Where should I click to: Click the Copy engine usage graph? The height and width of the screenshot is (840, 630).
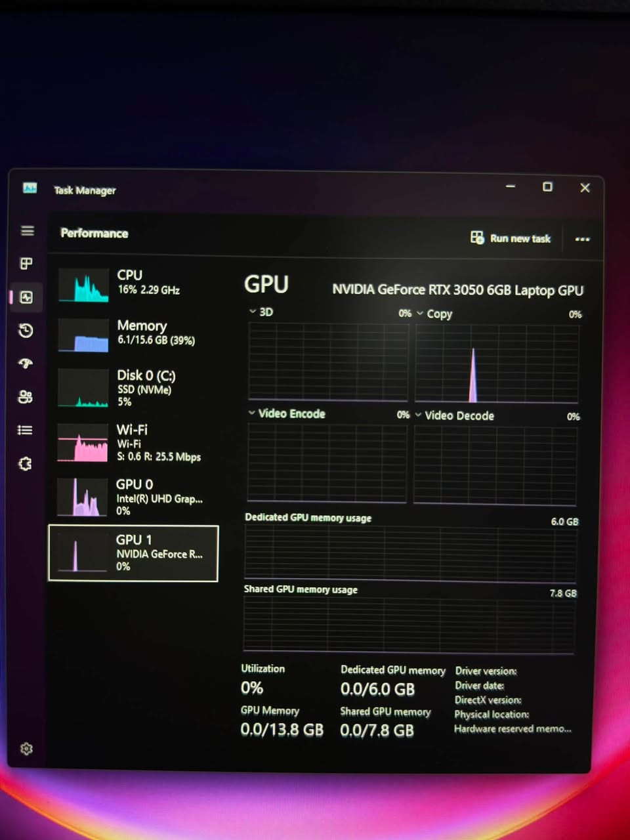tap(497, 363)
